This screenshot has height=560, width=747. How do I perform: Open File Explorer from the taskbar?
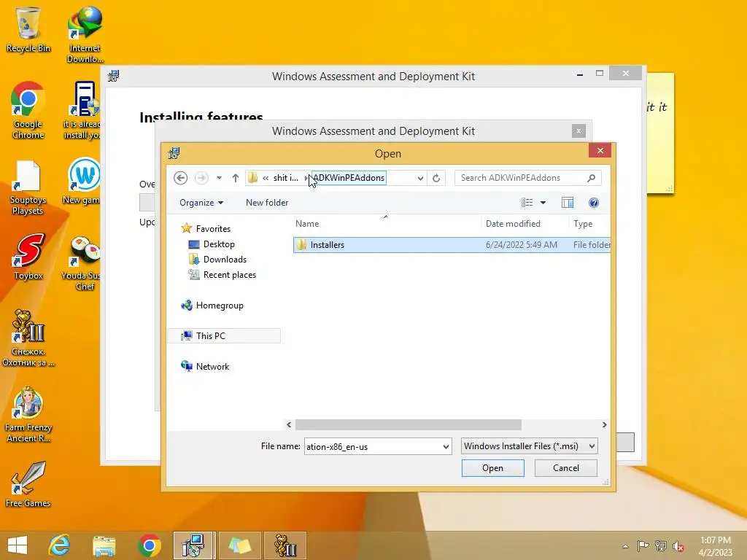pyautogui.click(x=104, y=545)
